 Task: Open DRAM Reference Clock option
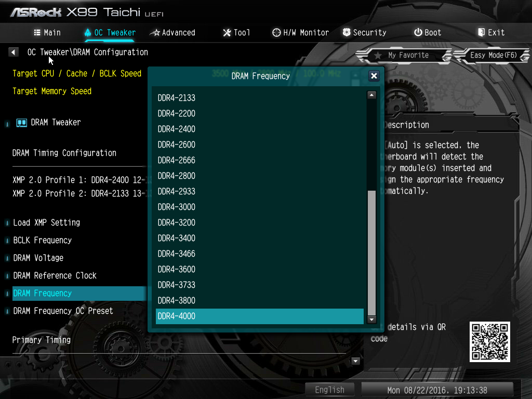(55, 275)
